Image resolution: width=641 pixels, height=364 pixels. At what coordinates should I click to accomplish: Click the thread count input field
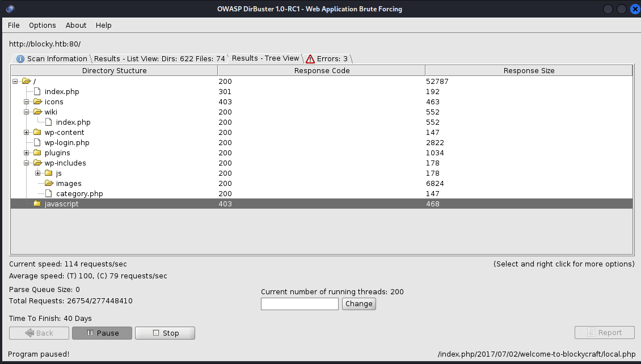tap(300, 303)
